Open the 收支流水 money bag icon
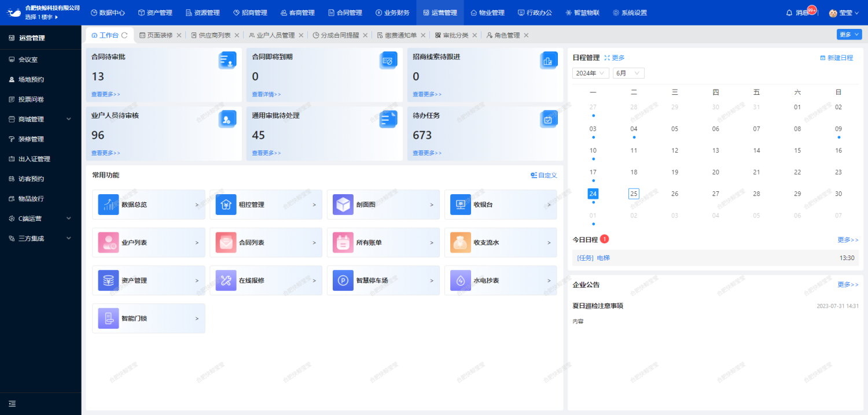 click(461, 243)
